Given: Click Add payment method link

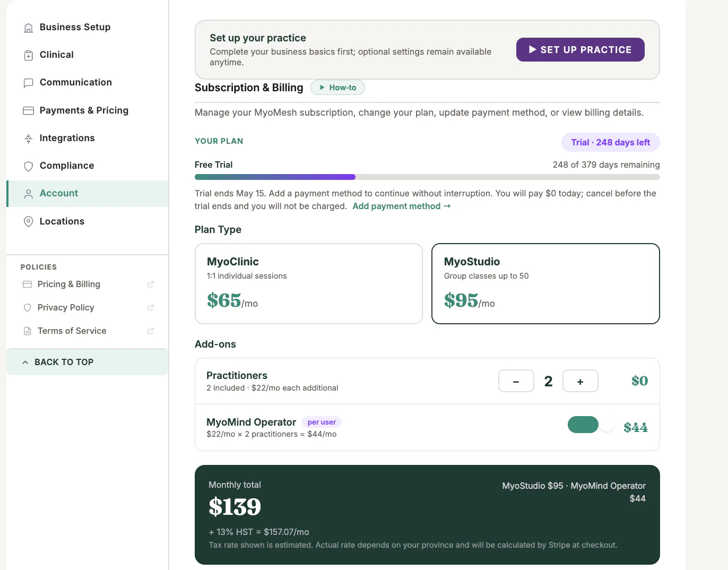Looking at the screenshot, I should [x=402, y=206].
